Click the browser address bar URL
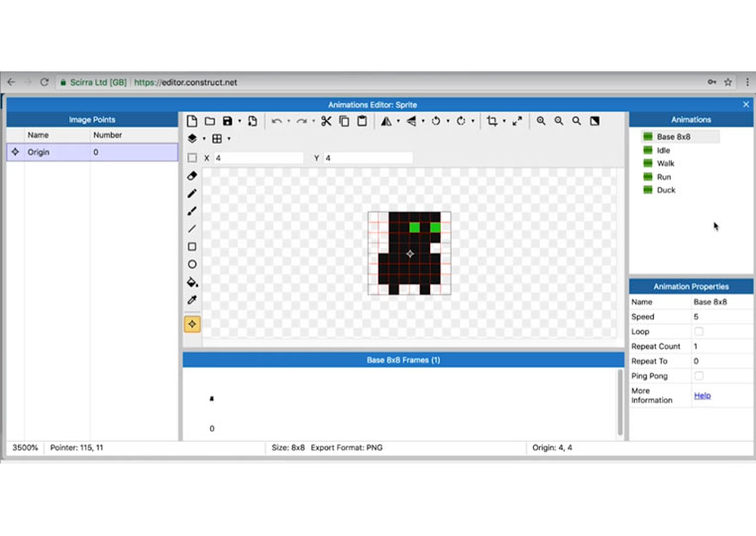Screen dimensions: 756x536 point(185,82)
